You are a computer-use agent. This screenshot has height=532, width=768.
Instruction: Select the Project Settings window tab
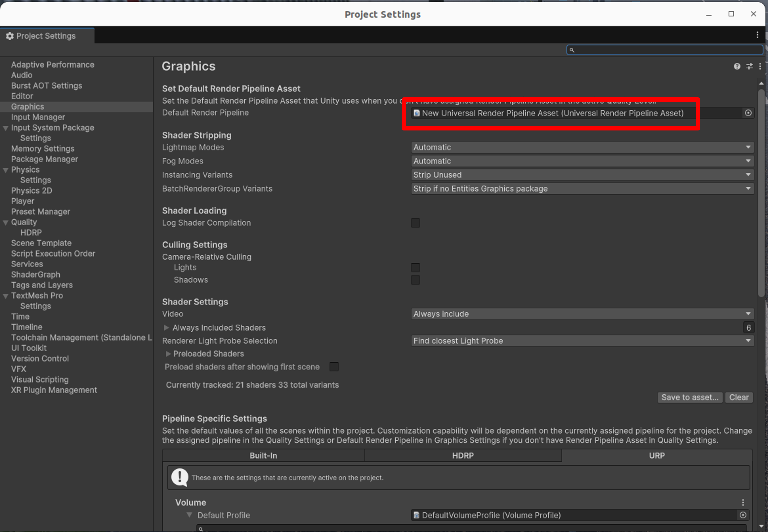[47, 36]
